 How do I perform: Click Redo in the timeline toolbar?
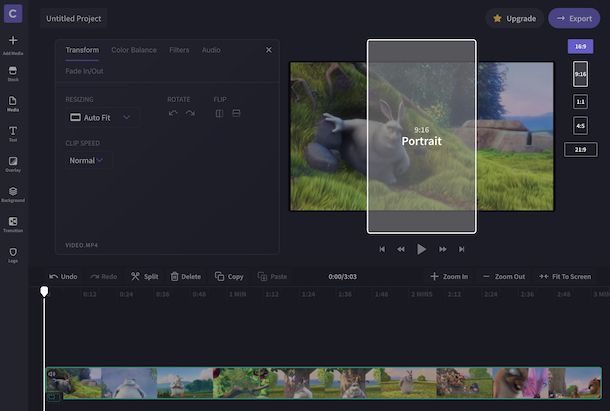click(103, 276)
